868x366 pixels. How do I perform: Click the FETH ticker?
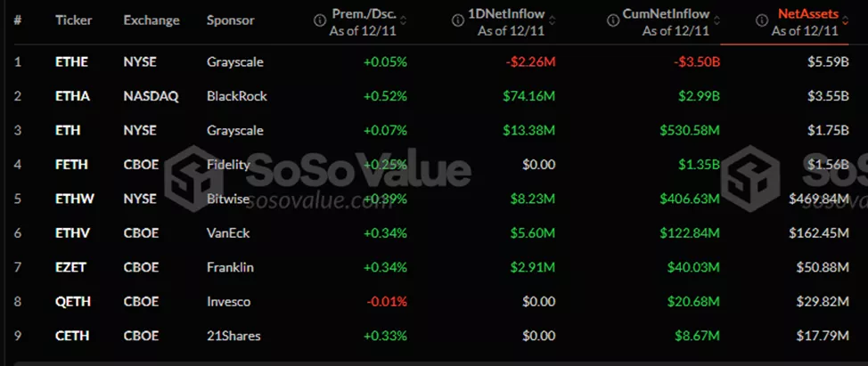click(x=69, y=165)
